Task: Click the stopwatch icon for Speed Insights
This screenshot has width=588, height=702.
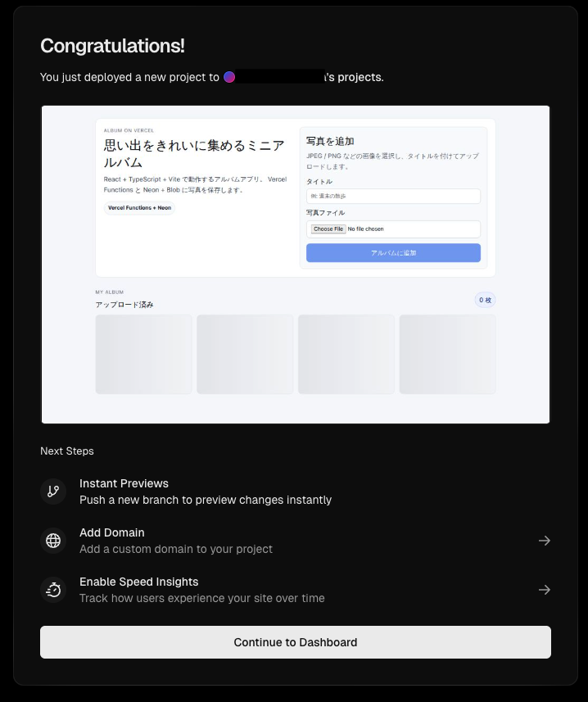Action: (x=53, y=589)
